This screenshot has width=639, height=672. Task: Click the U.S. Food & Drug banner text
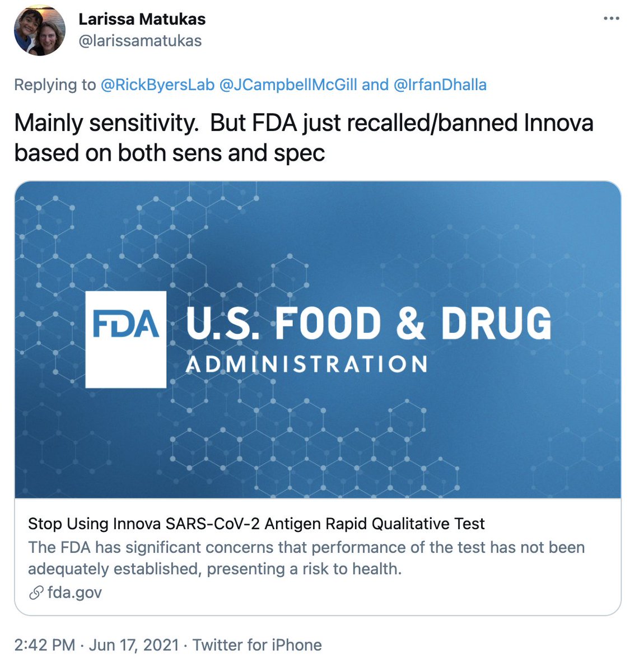tap(368, 324)
